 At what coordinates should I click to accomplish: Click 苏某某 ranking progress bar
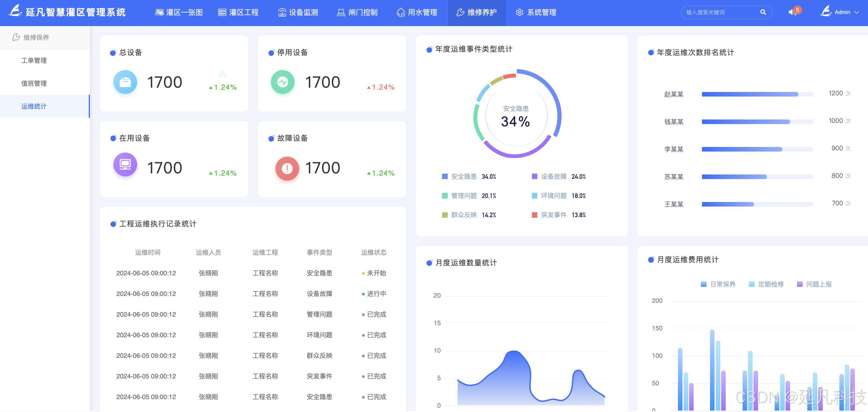757,177
